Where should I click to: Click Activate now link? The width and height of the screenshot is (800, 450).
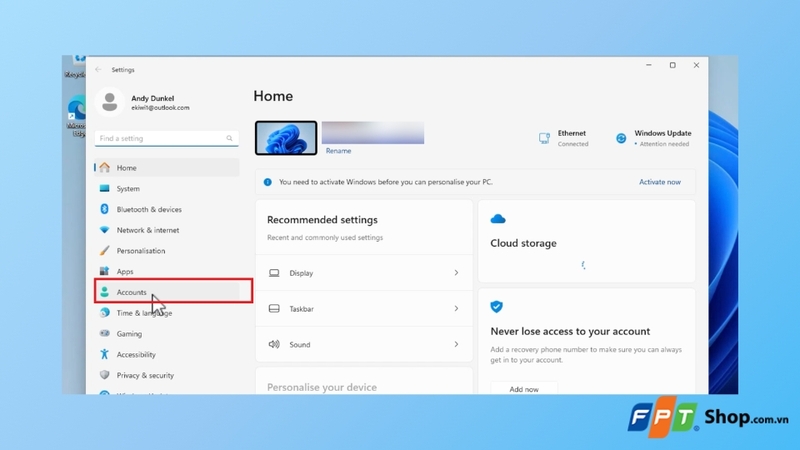click(x=660, y=182)
